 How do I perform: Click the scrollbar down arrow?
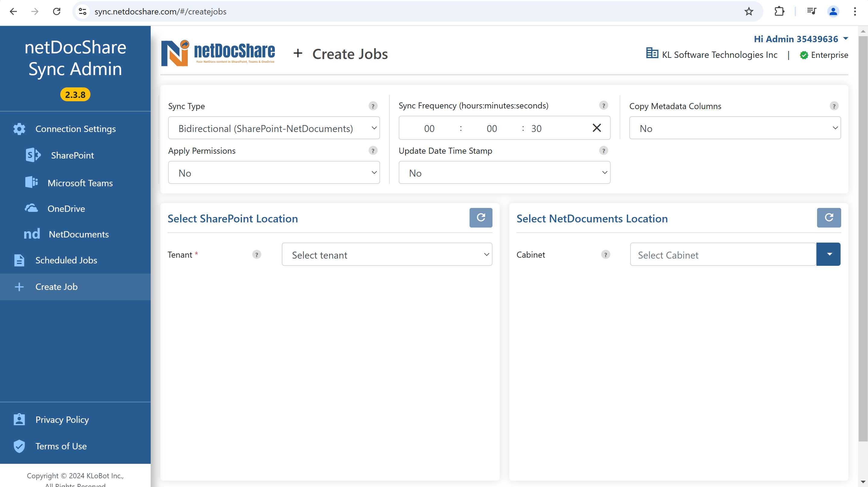click(x=863, y=482)
